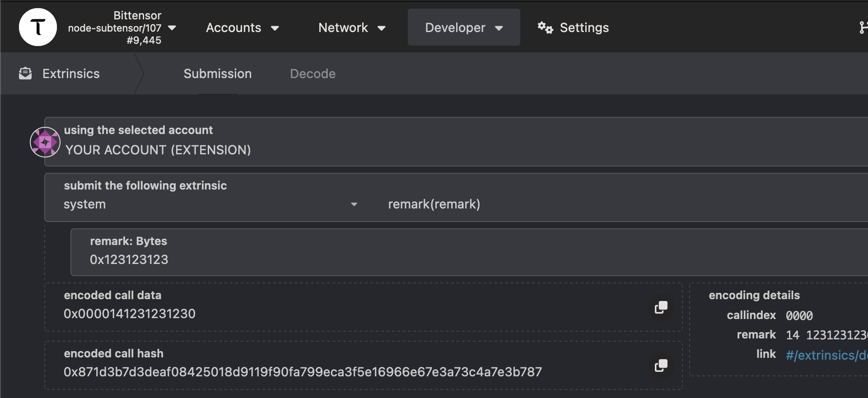868x398 pixels.
Task: Click the account identicon avatar
Action: tap(45, 142)
